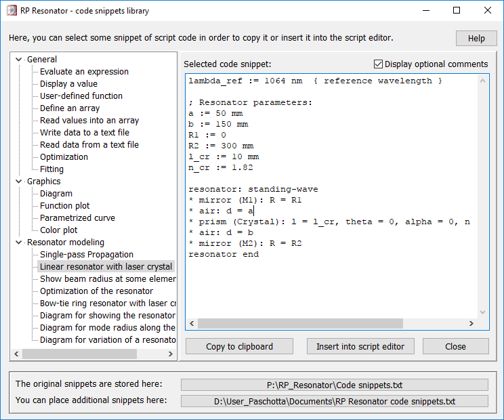Click the 'Graphics' category label
504x420 pixels.
point(44,182)
